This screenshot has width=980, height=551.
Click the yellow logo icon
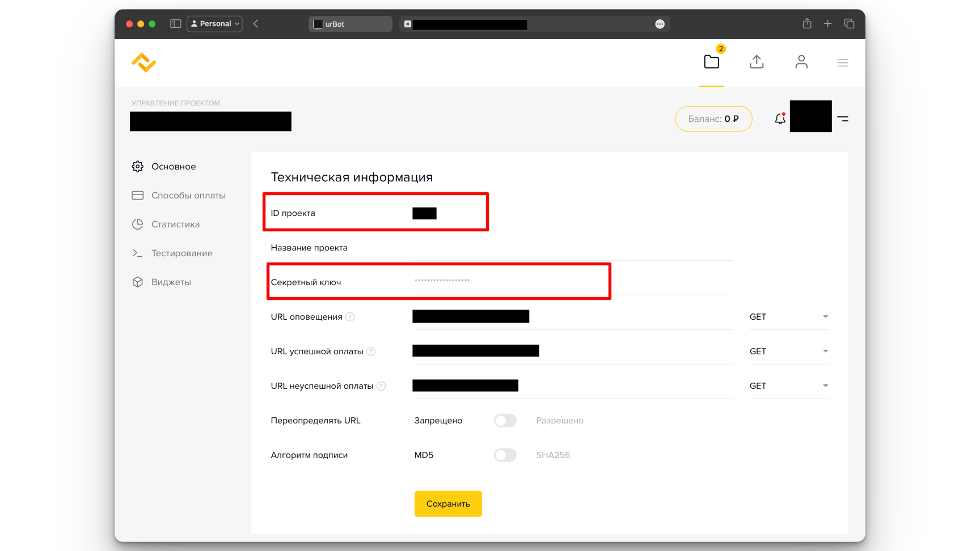pyautogui.click(x=144, y=62)
